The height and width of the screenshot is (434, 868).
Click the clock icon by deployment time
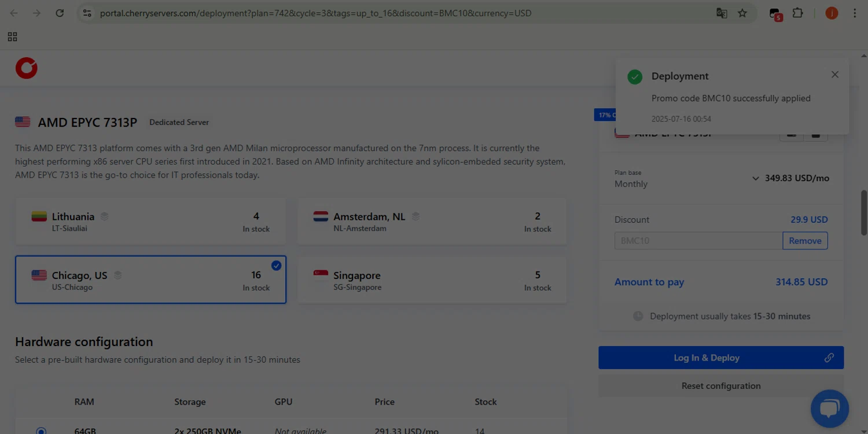coord(638,316)
